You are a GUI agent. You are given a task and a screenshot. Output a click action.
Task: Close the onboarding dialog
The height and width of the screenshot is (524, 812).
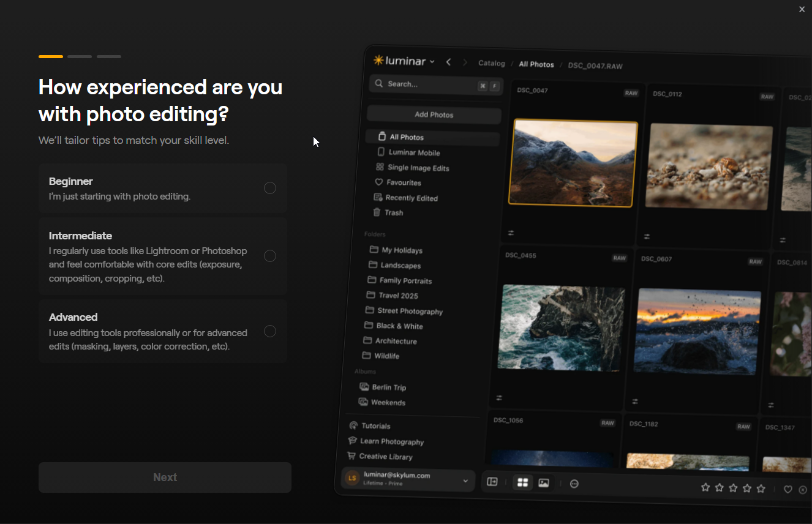pos(802,9)
